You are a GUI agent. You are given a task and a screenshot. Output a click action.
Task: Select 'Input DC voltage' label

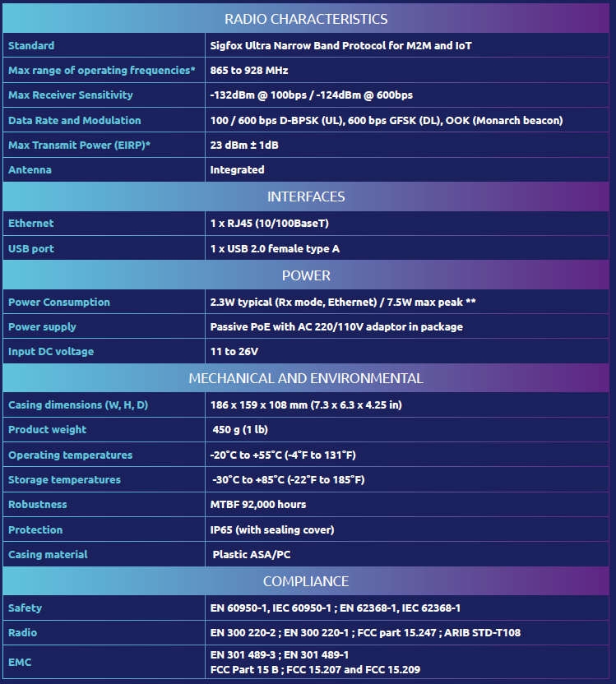tap(51, 352)
